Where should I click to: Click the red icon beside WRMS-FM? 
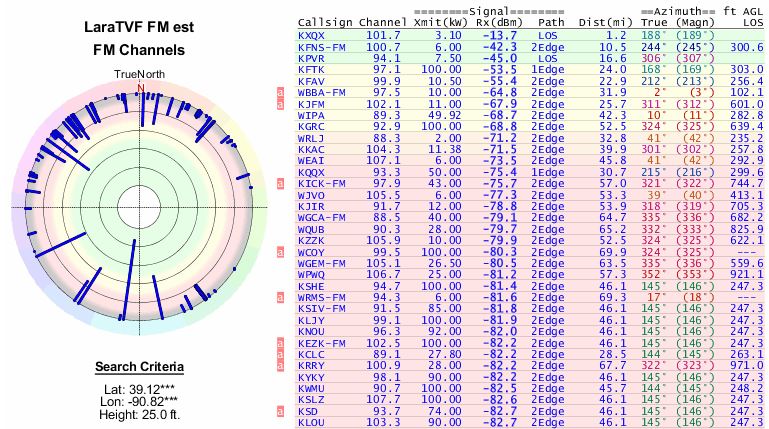281,297
